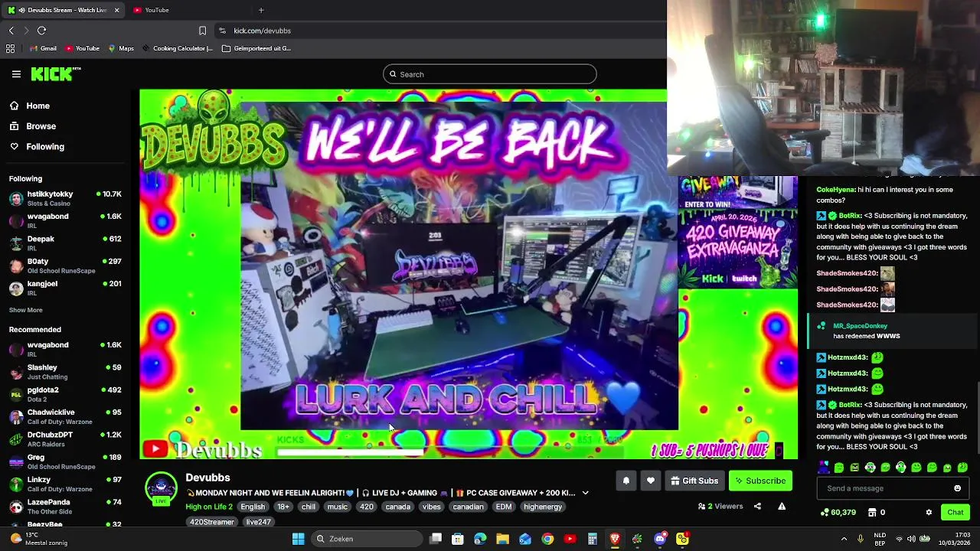This screenshot has height=551, width=980.
Task: Open the chat shop icon showing 0
Action: click(877, 512)
